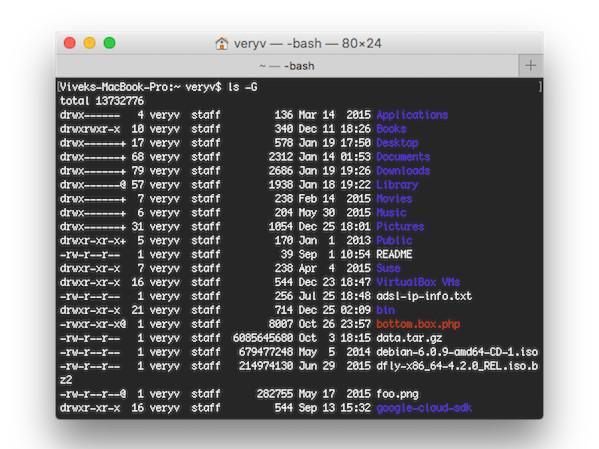Zoom the window with green button

pos(110,43)
